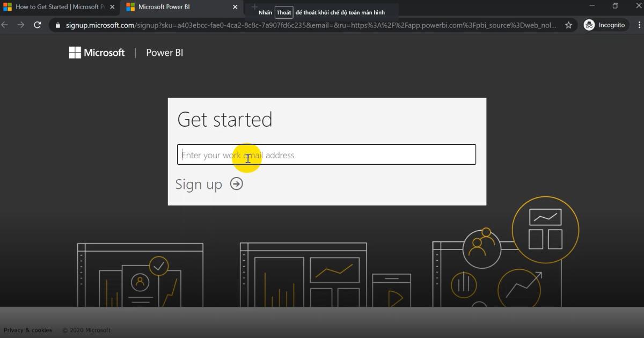The height and width of the screenshot is (338, 644).
Task: Click the Sign up arrow icon
Action: click(237, 183)
